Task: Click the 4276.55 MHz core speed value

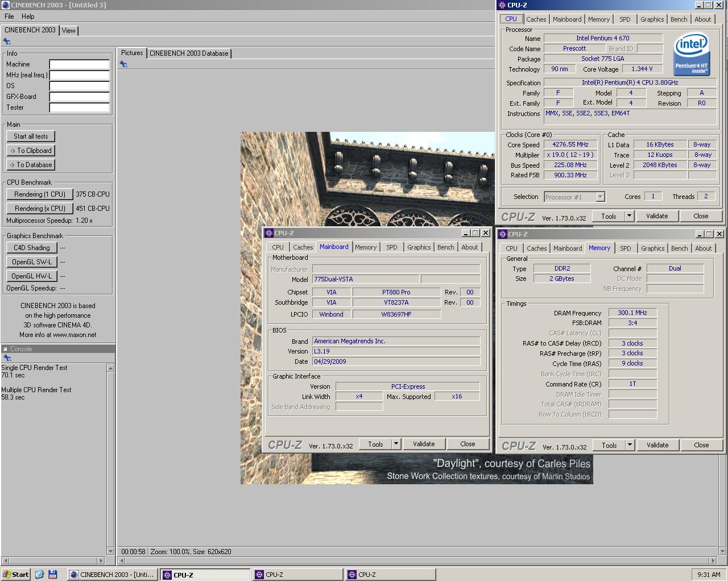Action: [x=570, y=144]
